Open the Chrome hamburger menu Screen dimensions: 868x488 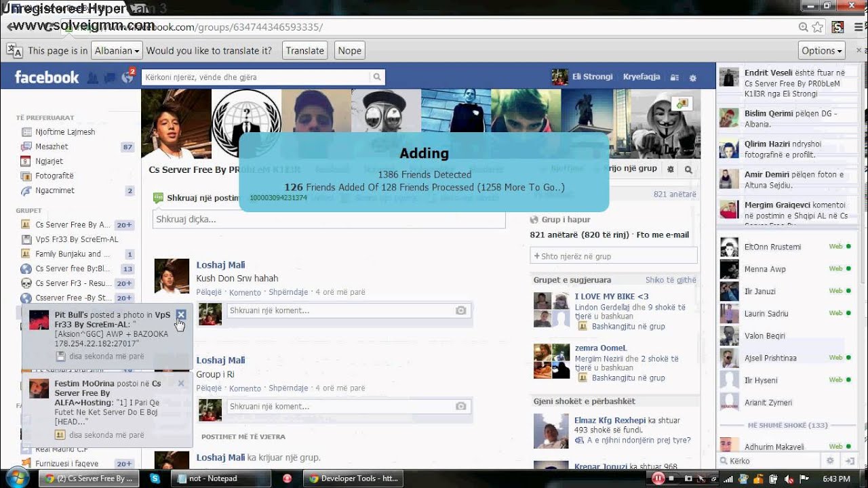tap(857, 27)
